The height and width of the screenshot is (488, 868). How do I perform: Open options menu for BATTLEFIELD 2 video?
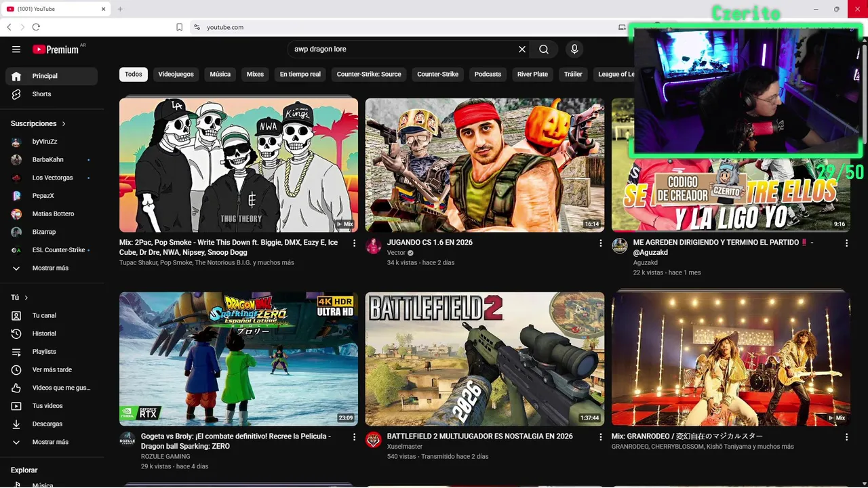(600, 437)
